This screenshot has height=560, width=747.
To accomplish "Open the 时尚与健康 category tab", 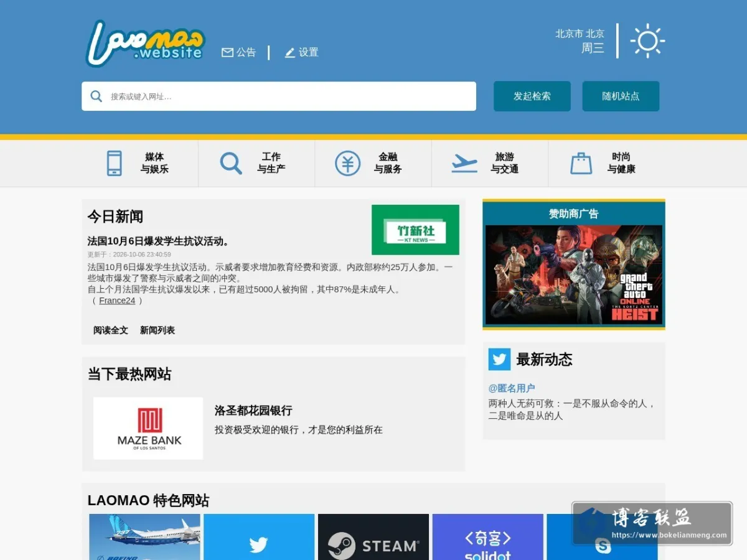I will (607, 163).
